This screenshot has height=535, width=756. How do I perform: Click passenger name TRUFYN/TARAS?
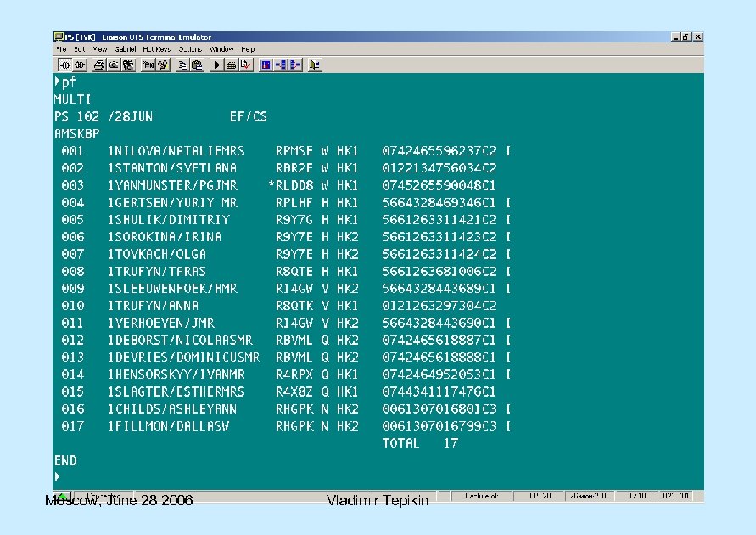(x=160, y=272)
